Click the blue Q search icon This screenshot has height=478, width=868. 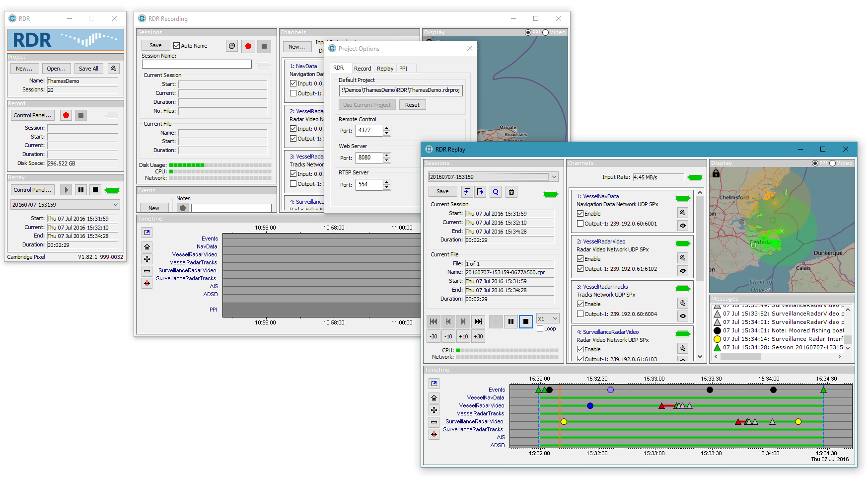(496, 192)
